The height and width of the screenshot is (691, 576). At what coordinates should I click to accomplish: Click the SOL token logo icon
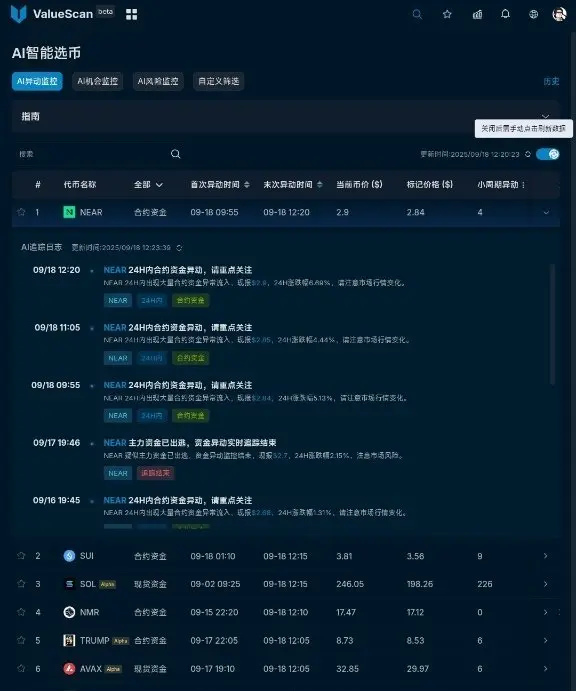[69, 584]
